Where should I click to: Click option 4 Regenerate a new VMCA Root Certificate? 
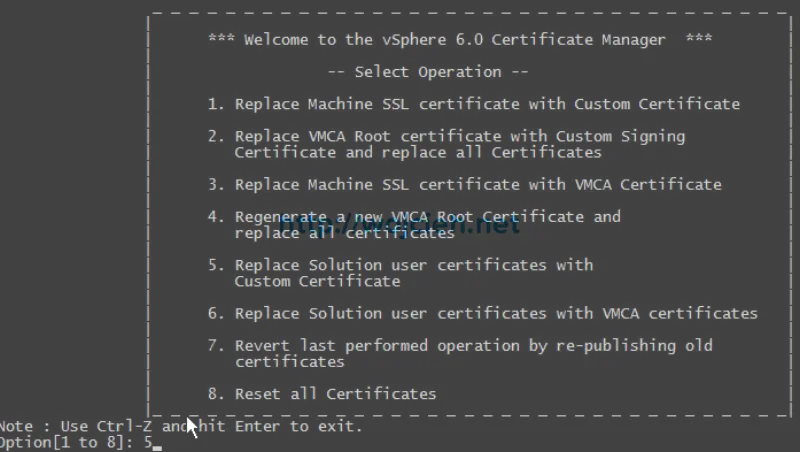[x=414, y=224]
